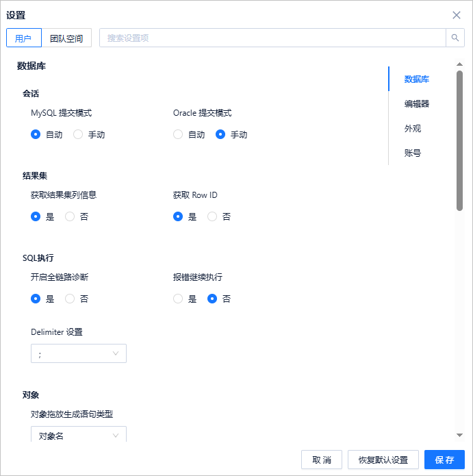Choose 否 for 获取 Row ID
The height and width of the screenshot is (476, 473).
(x=212, y=216)
